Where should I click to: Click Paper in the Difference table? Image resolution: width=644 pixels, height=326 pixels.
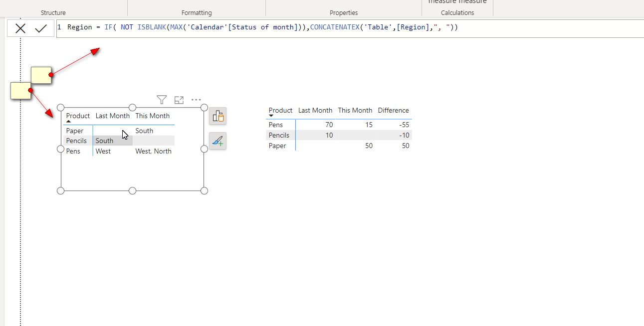277,146
